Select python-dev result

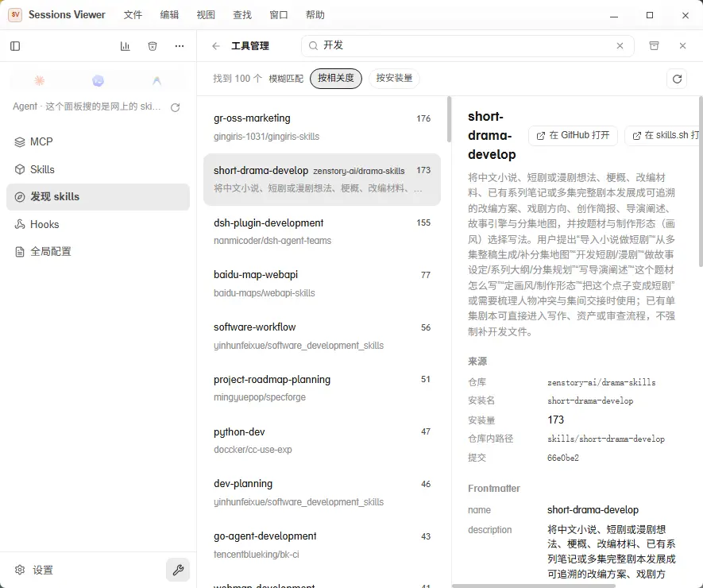[x=322, y=441]
